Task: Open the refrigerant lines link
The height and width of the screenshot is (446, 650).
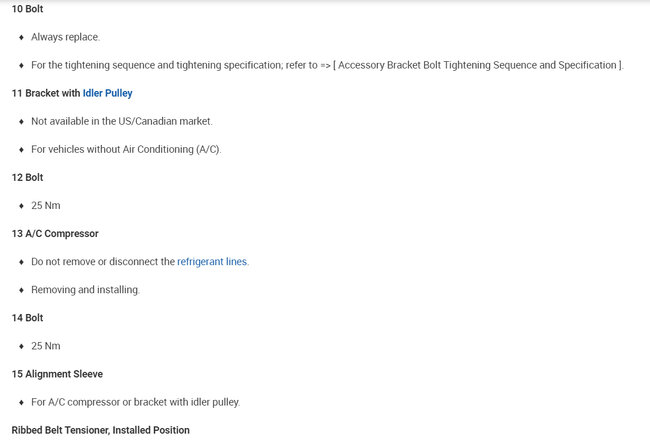Action: [x=212, y=261]
